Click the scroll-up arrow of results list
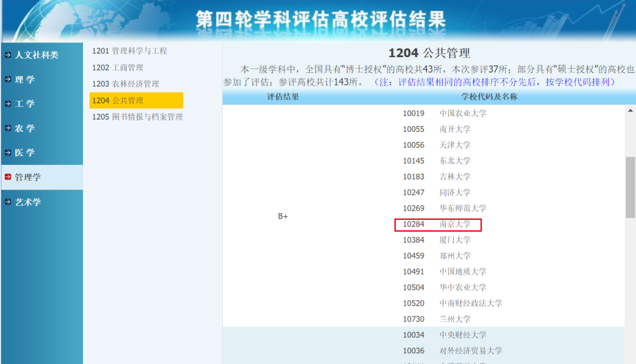 630,110
